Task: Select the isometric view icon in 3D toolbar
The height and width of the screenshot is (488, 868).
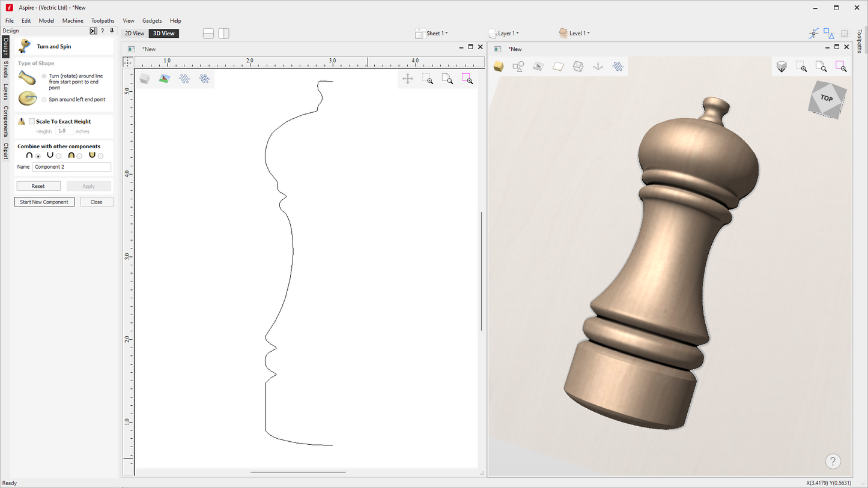Action: 782,67
